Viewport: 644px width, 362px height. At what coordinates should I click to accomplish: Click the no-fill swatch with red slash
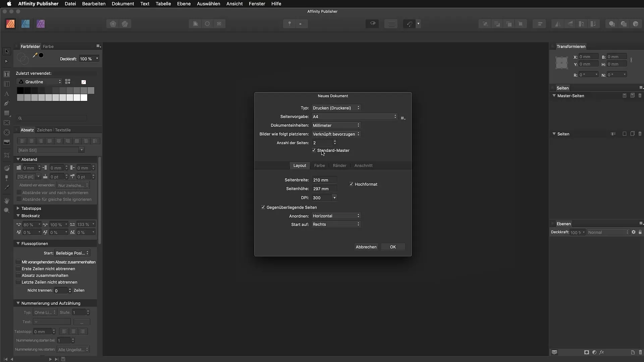(x=84, y=82)
